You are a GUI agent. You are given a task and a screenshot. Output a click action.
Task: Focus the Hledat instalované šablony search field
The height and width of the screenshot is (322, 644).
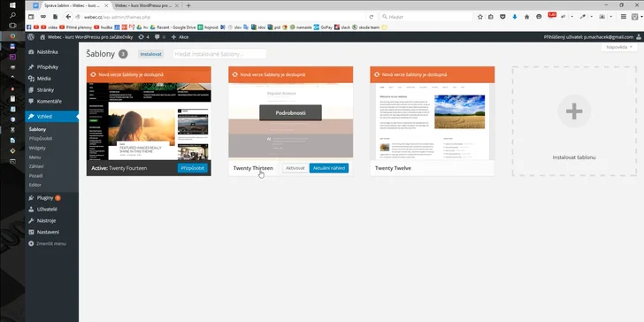219,54
